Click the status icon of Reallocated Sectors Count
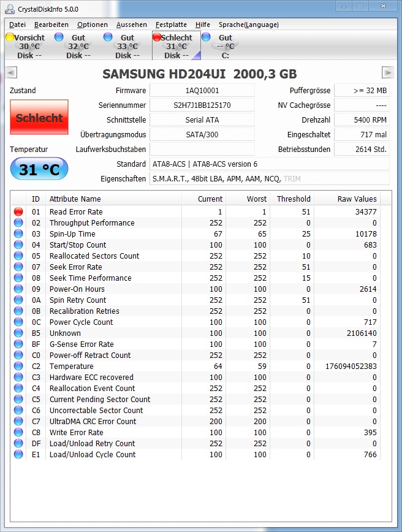Image resolution: width=402 pixels, height=532 pixels. click(18, 256)
